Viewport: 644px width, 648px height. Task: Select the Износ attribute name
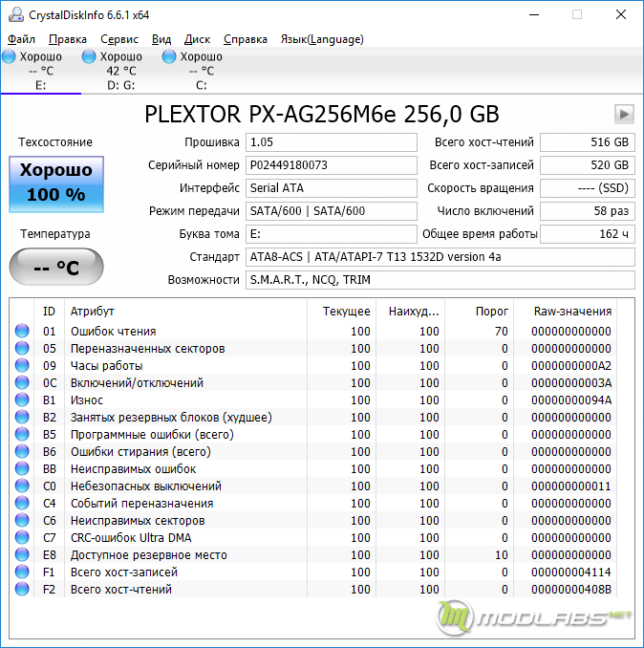[x=87, y=400]
